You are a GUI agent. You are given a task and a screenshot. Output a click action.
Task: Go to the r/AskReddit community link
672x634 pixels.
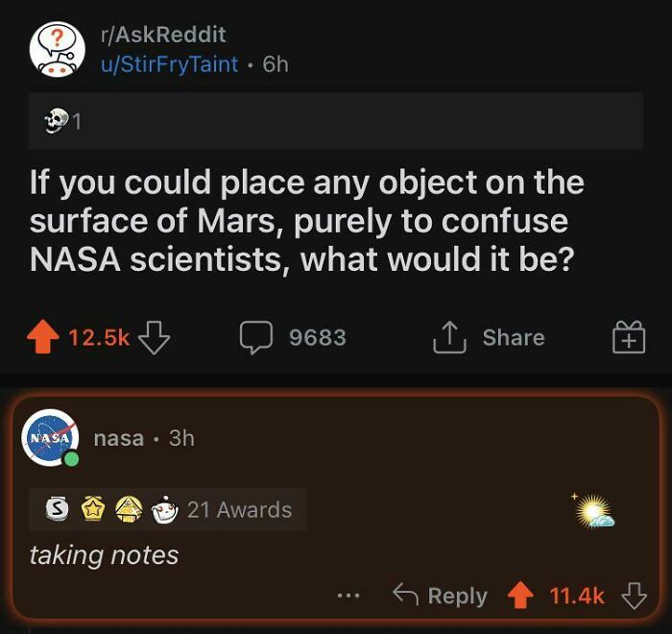click(162, 35)
